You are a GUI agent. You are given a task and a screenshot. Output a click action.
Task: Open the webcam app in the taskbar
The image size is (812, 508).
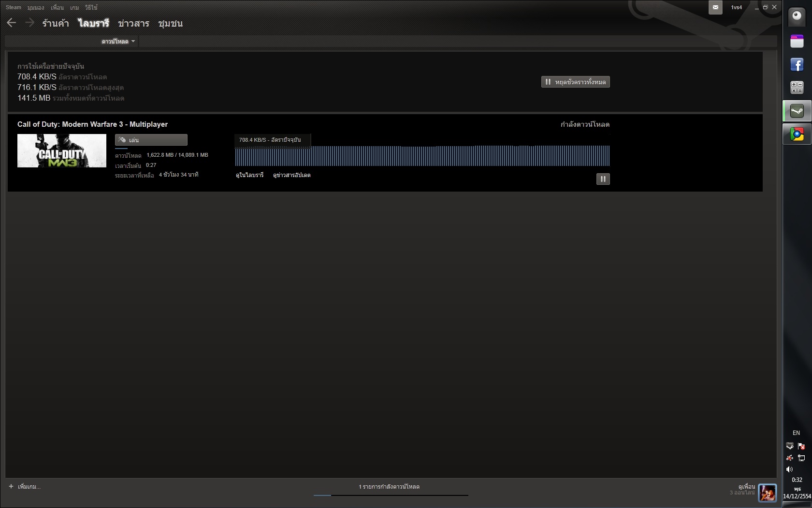click(797, 17)
